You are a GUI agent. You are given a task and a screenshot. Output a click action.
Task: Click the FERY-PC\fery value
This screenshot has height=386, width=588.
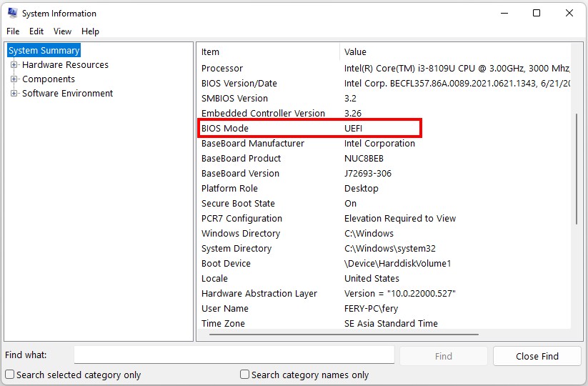click(x=371, y=308)
